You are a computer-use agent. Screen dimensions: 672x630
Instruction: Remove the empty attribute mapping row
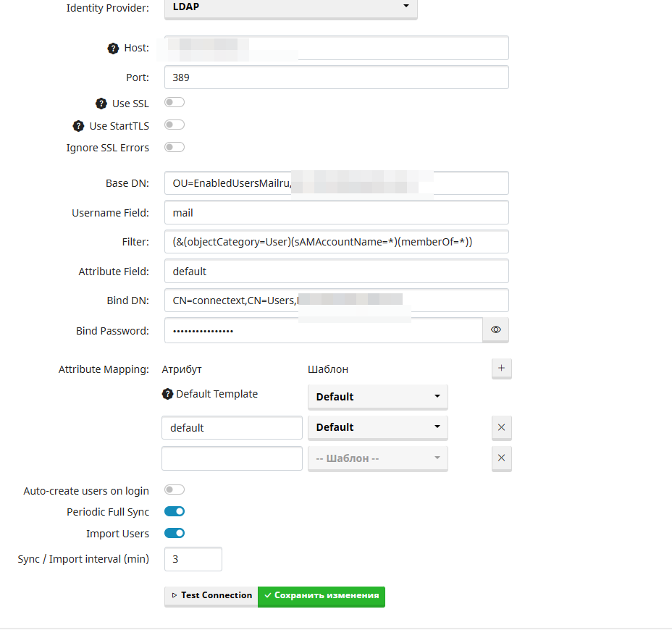point(501,458)
